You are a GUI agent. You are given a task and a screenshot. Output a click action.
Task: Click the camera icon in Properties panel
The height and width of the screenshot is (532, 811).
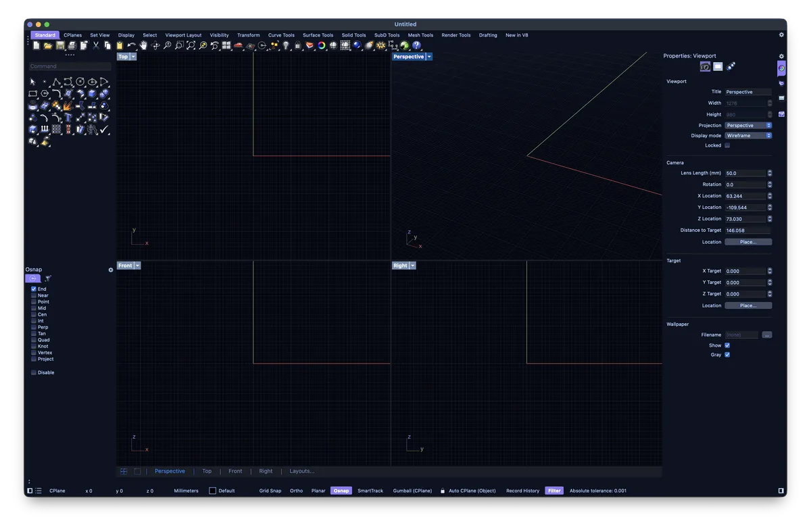click(705, 66)
